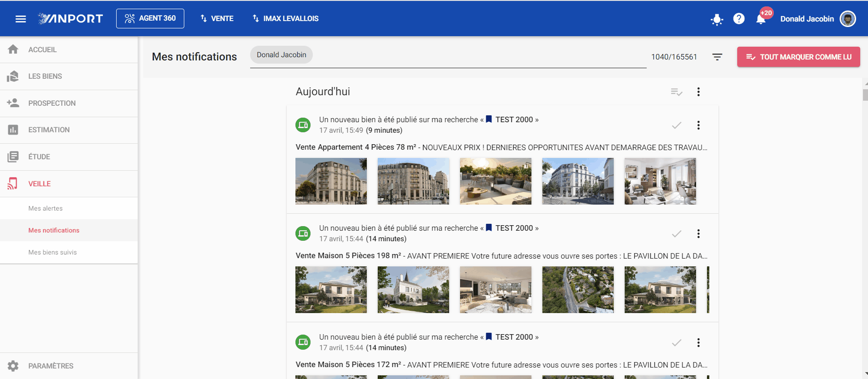Click the Les Biens building icon
Screen dimensions: 868x379
pyautogui.click(x=13, y=76)
